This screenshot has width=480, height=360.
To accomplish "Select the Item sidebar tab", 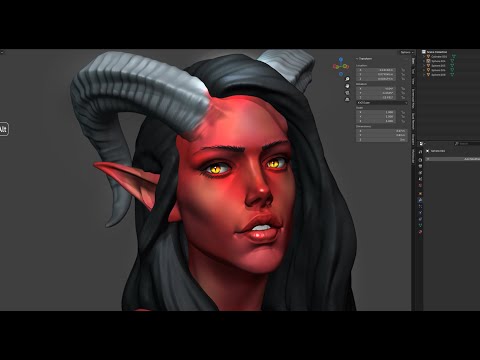I will tap(413, 61).
